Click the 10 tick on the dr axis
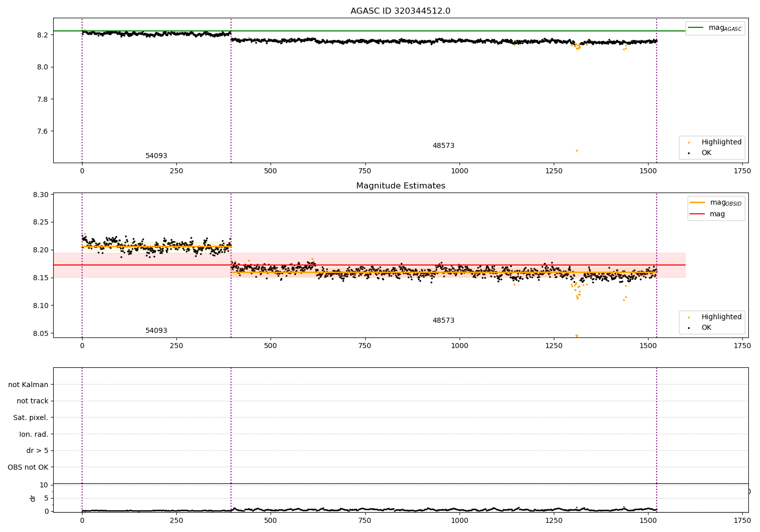Screen dimensions: 760x532 (x=44, y=485)
